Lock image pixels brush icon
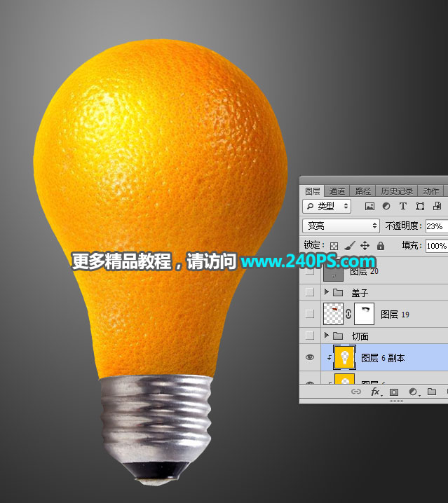This screenshot has height=503, width=448. pyautogui.click(x=349, y=246)
